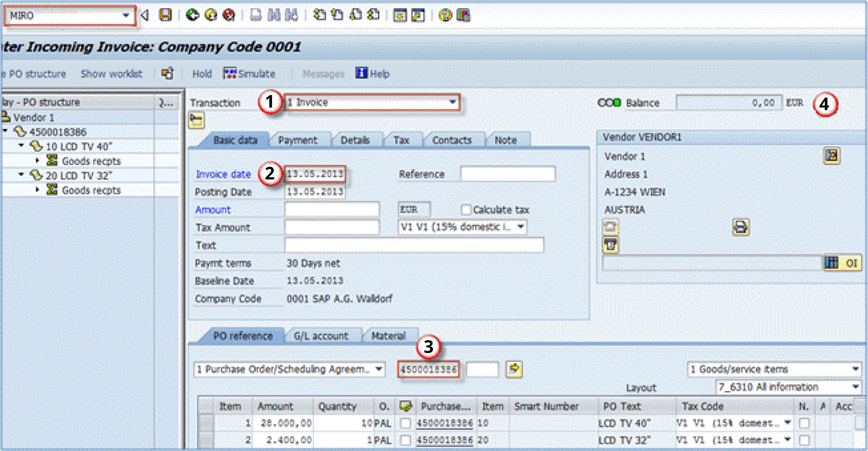Open the Goods/service items dropdown
The width and height of the screenshot is (868, 451).
855,369
